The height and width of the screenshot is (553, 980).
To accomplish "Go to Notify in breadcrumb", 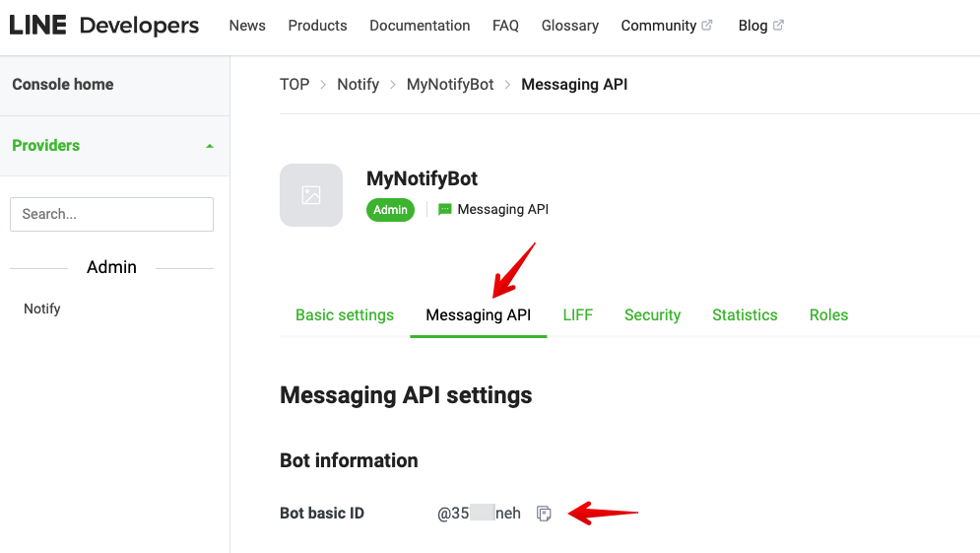I will 359,85.
